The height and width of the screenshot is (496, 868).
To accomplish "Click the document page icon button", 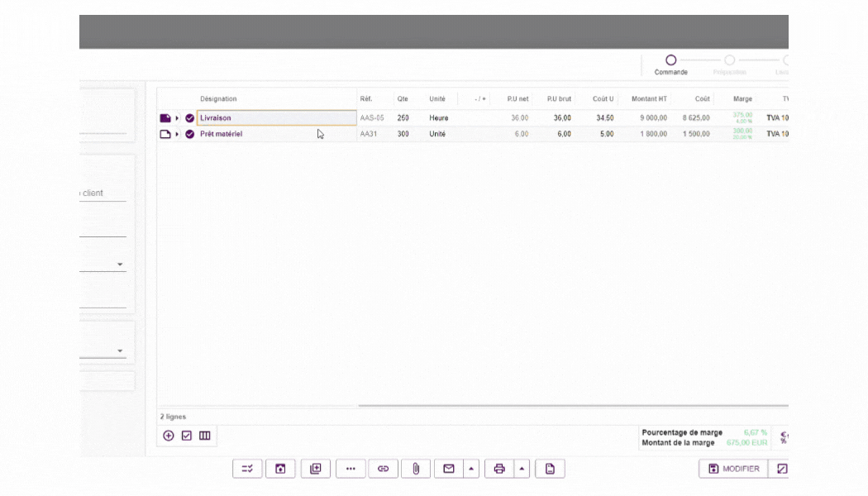I will click(550, 469).
